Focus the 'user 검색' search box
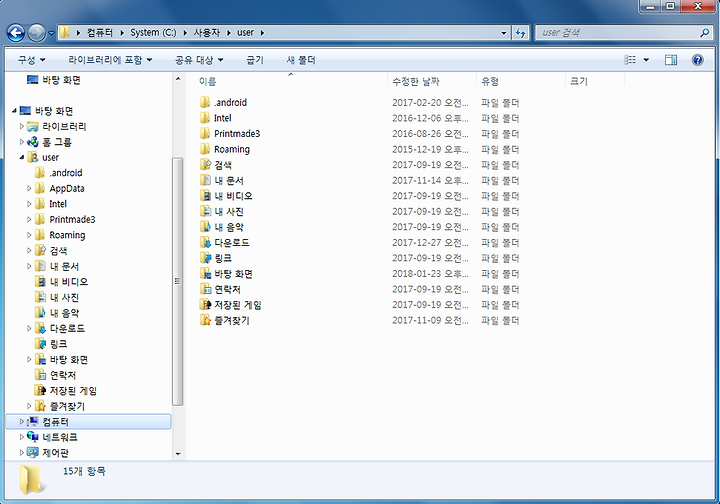Screen dimensions: 720x504 point(624,33)
